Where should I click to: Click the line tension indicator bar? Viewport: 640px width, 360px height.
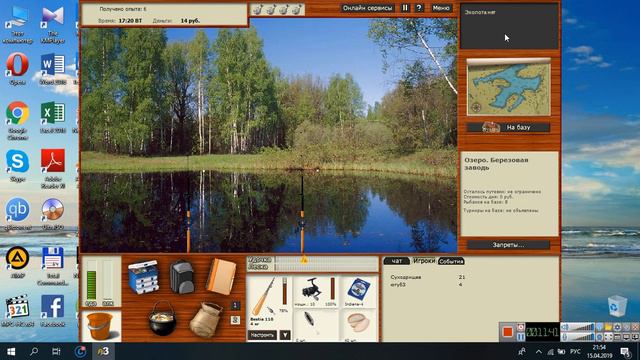tap(327, 267)
